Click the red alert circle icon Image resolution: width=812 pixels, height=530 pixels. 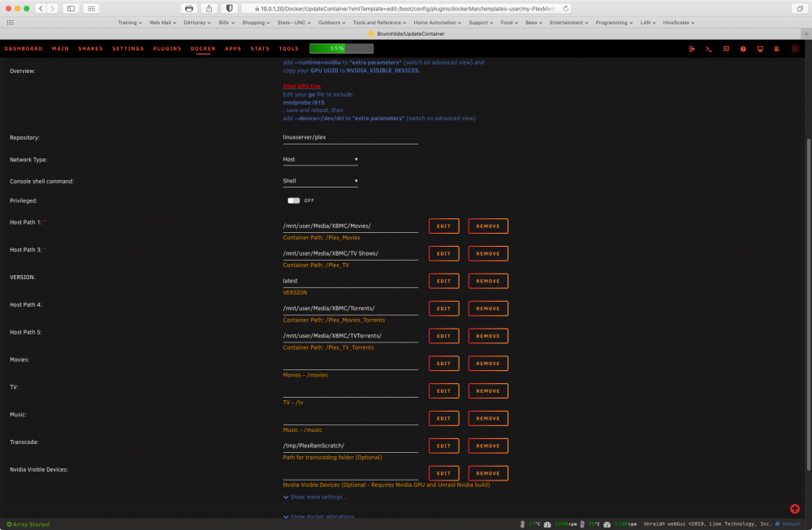[x=795, y=49]
